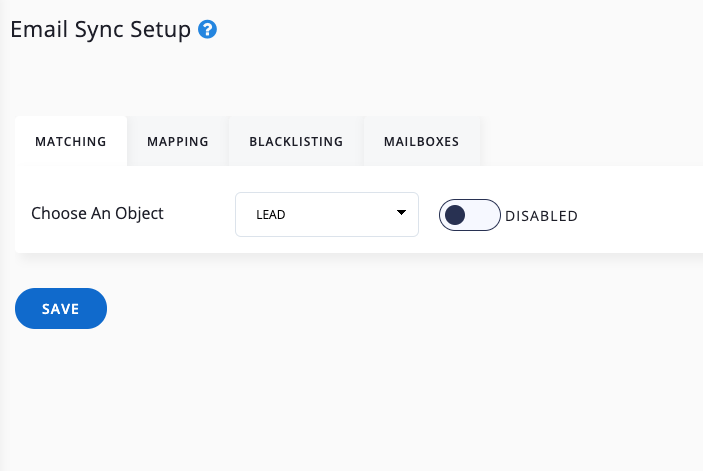Click the Email Sync Setup heading

point(100,30)
